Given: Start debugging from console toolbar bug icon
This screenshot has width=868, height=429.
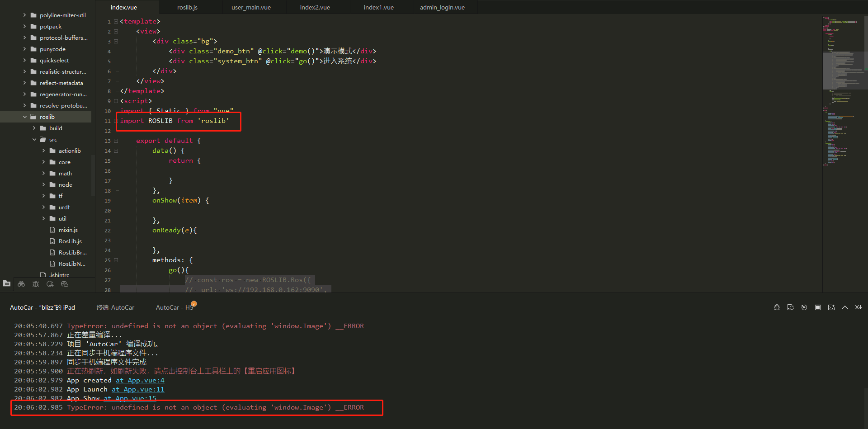Looking at the screenshot, I should (777, 307).
